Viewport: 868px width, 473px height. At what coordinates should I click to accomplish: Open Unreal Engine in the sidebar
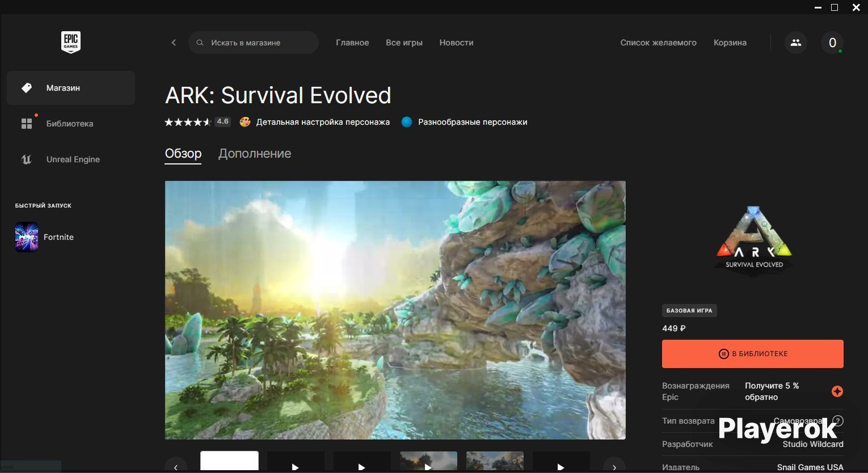[71, 159]
